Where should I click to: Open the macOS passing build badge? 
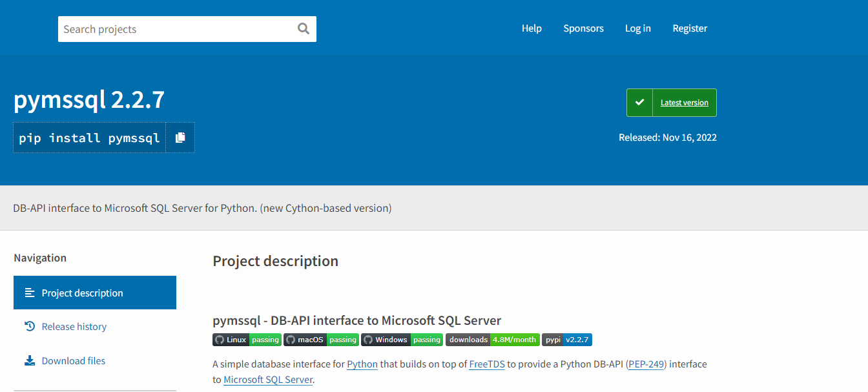321,340
